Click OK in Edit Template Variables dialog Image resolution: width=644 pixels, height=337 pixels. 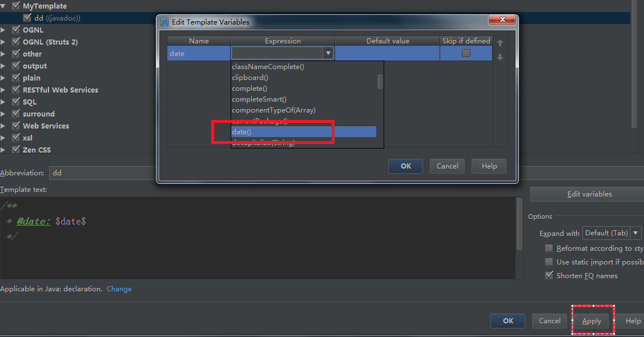(x=405, y=166)
